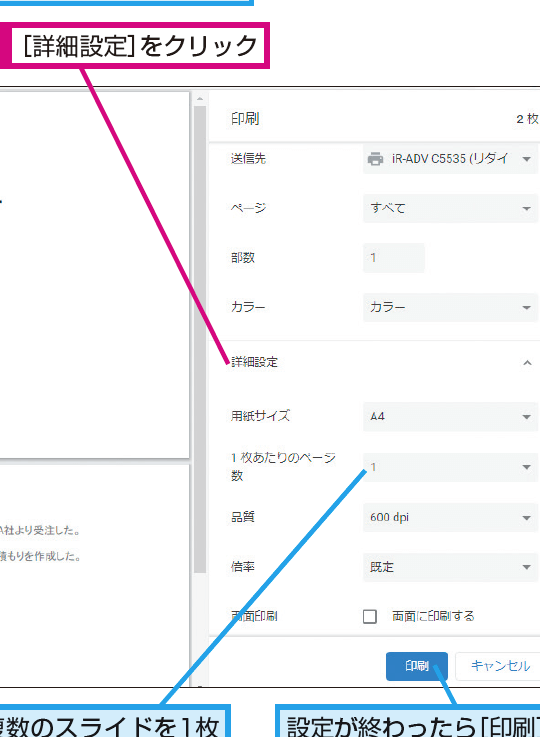The image size is (540, 737).
Task: Click the preview scrollbar thumb
Action: click(200, 339)
